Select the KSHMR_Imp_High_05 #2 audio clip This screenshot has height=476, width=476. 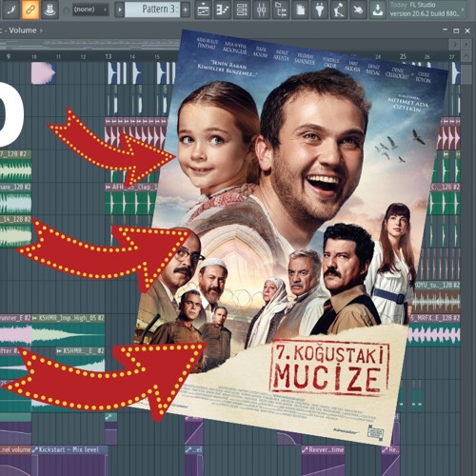(68, 330)
